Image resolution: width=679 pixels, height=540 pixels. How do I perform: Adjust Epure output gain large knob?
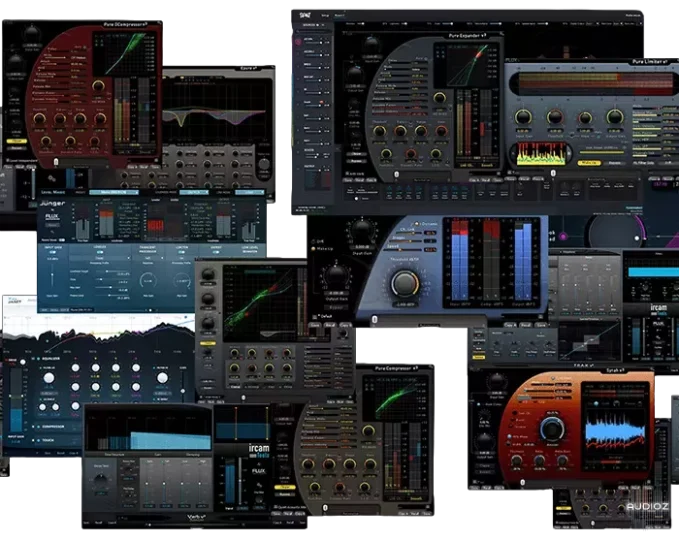[x=264, y=165]
